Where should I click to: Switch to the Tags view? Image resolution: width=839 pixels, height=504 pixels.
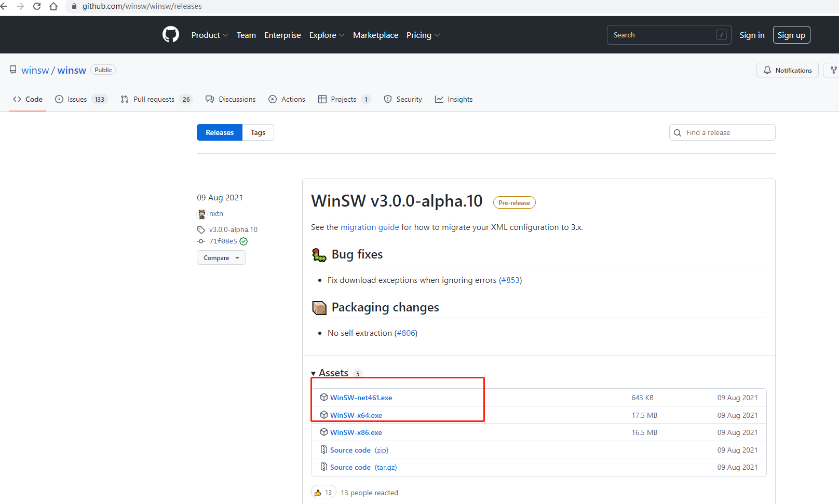[258, 132]
